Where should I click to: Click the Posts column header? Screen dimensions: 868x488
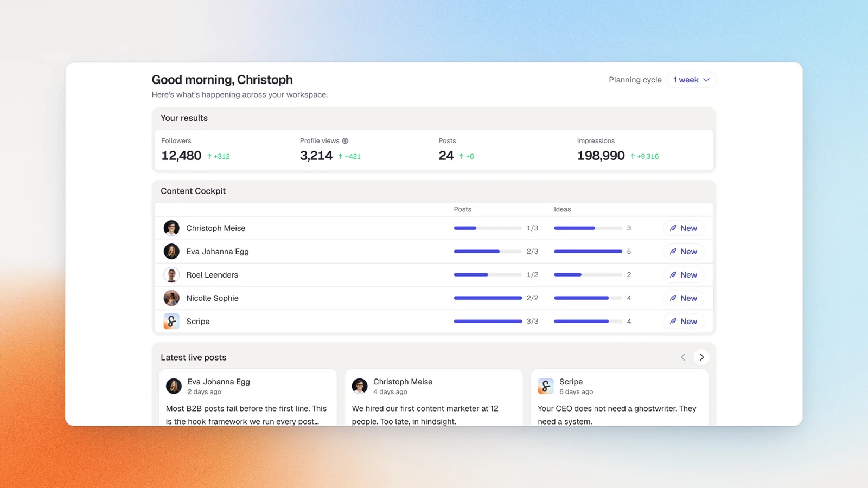[462, 209]
